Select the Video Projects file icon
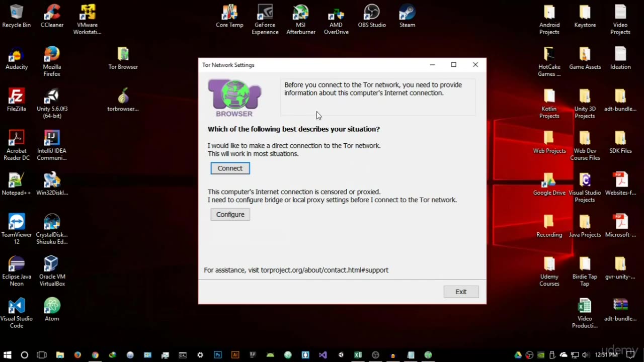This screenshot has height=362, width=644. pos(620,20)
